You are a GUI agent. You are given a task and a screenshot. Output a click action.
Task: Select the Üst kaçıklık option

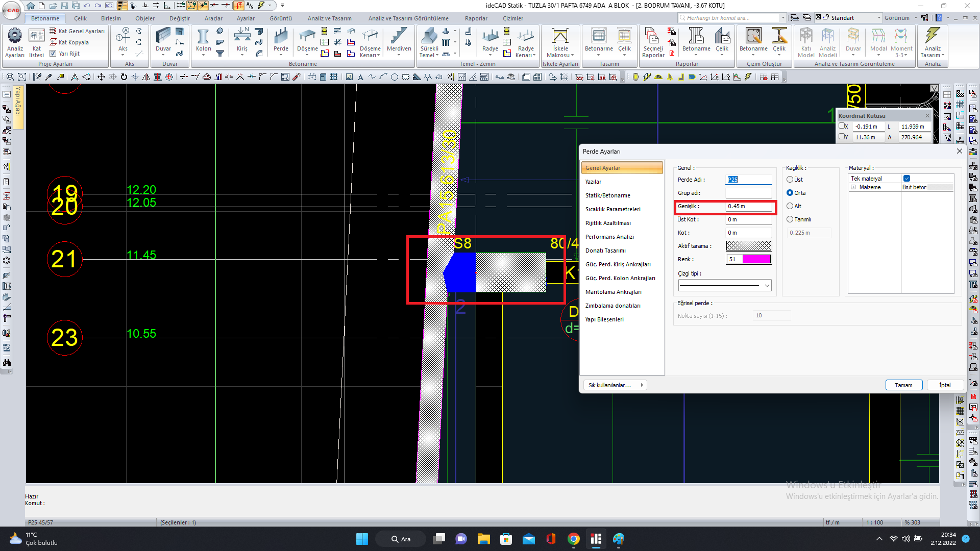790,180
